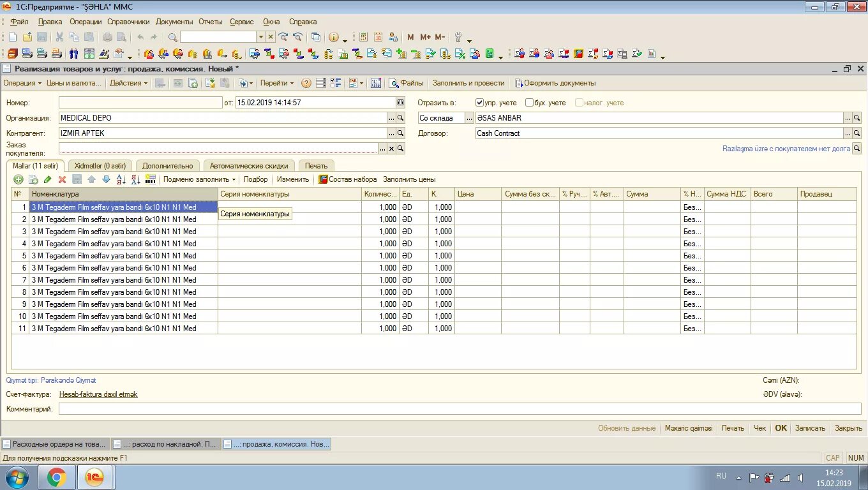The height and width of the screenshot is (490, 868).
Task: Open the Действия dropdown menu
Action: 128,83
